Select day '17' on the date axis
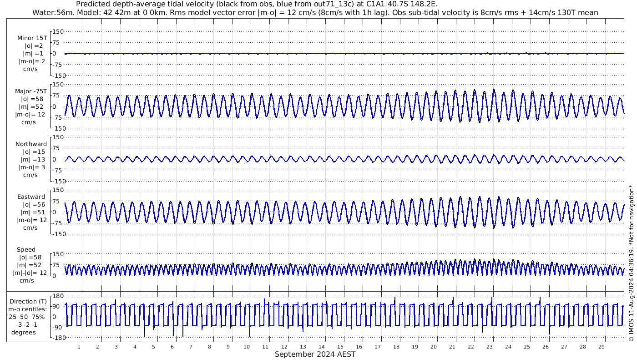Viewport: 637px width, 364px height. pyautogui.click(x=377, y=347)
